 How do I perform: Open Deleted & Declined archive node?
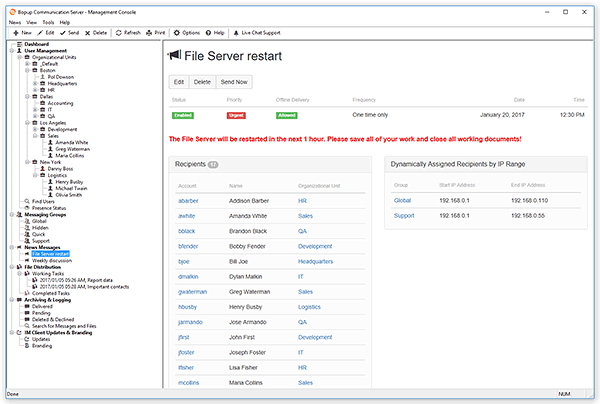click(x=53, y=319)
